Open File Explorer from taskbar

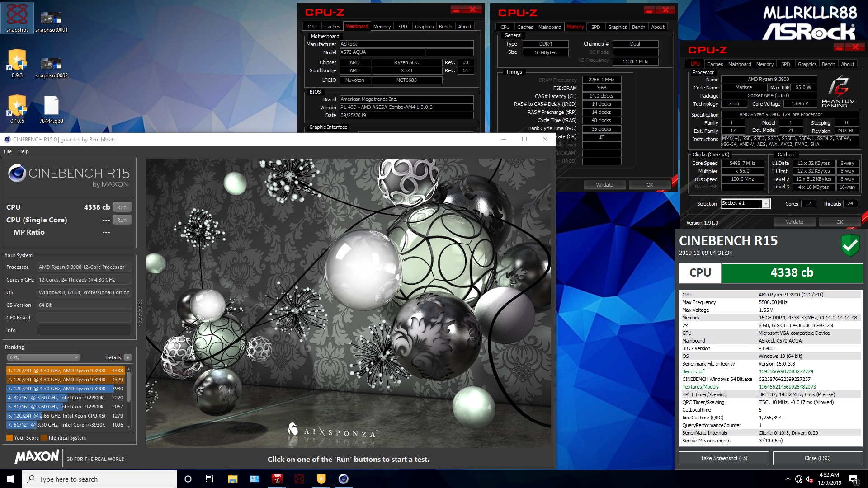(232, 479)
